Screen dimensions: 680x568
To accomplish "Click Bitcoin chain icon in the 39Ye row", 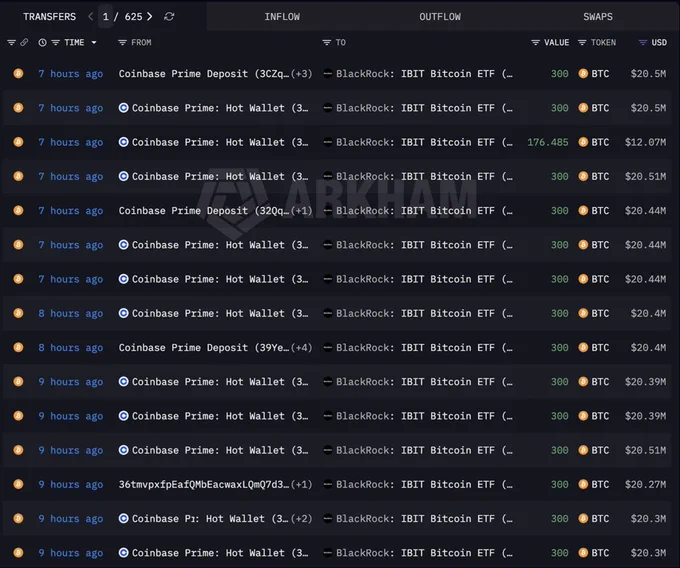I will tap(18, 347).
